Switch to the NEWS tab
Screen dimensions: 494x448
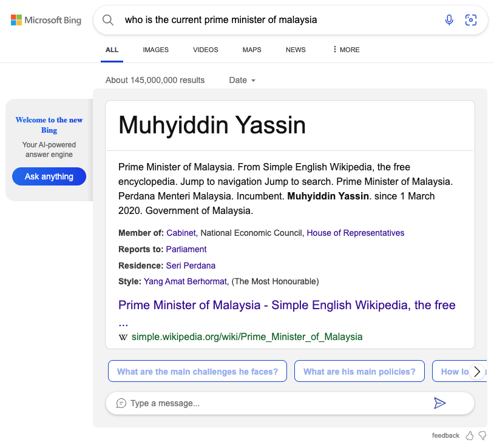[296, 50]
